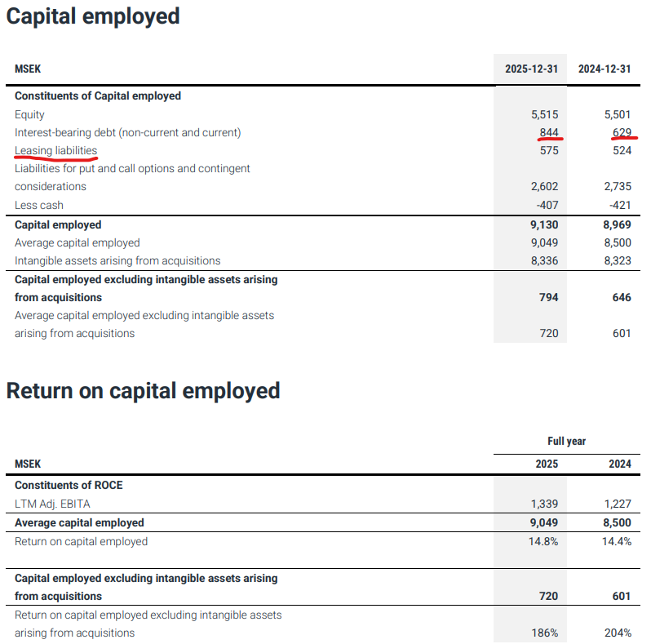The height and width of the screenshot is (644, 651).
Task: Click the bold 9,130 capital employed total
Action: [544, 224]
